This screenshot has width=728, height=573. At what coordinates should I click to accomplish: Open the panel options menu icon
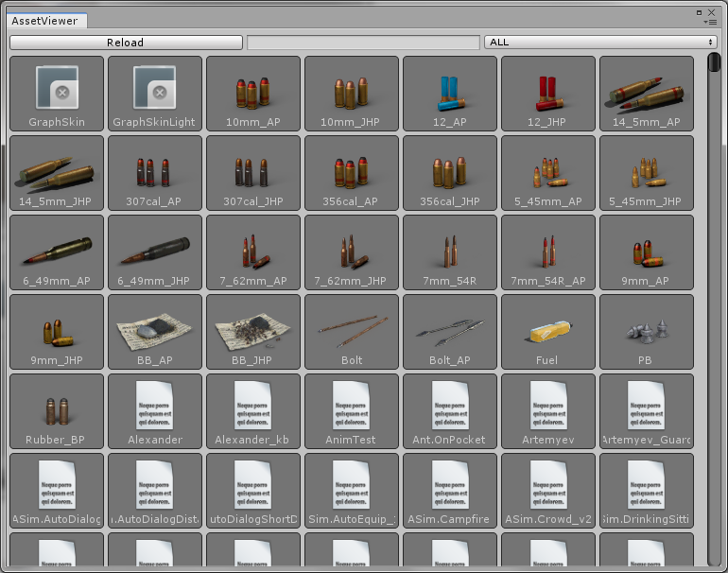coord(711,21)
